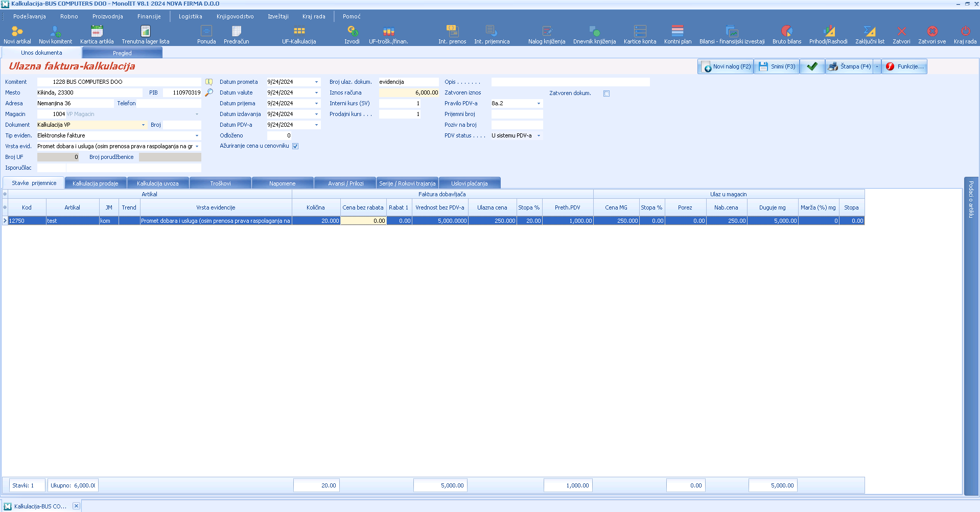Open the Finansije menu
Screen dimensions: 980x512
(x=149, y=16)
